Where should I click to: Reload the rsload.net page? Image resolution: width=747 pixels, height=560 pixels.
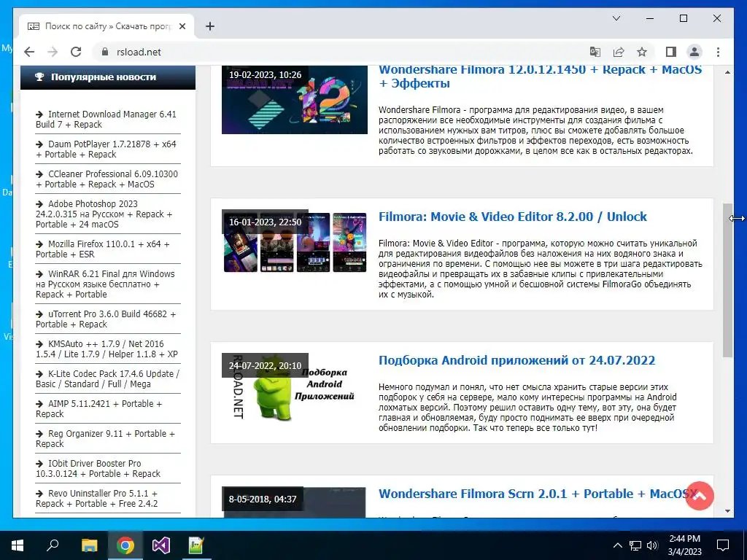click(76, 52)
